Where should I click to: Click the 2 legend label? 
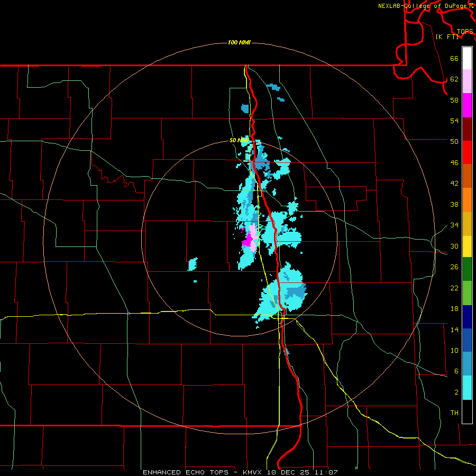pos(456,392)
